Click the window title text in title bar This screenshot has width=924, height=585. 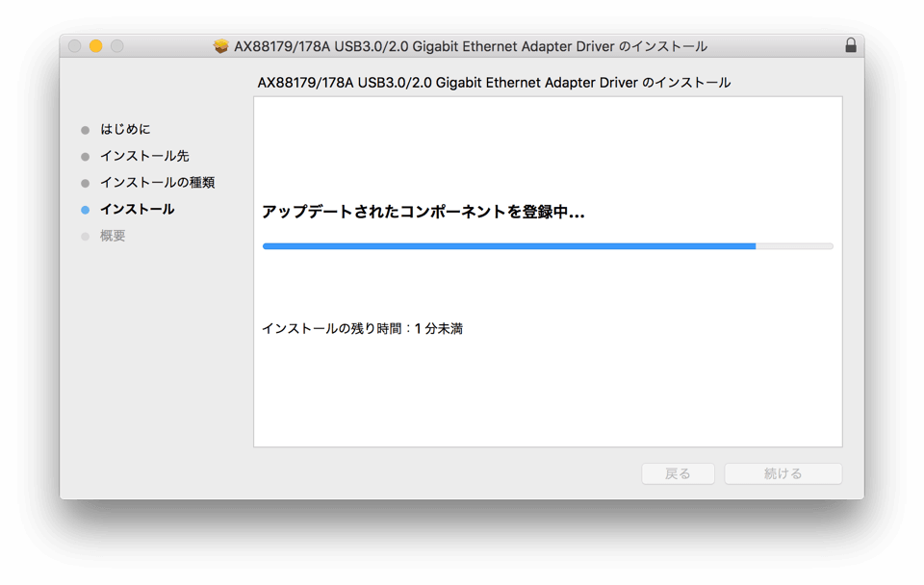click(x=471, y=46)
